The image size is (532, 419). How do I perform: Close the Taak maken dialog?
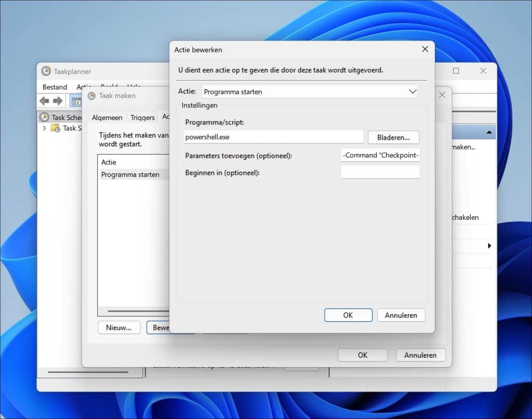[x=442, y=96]
